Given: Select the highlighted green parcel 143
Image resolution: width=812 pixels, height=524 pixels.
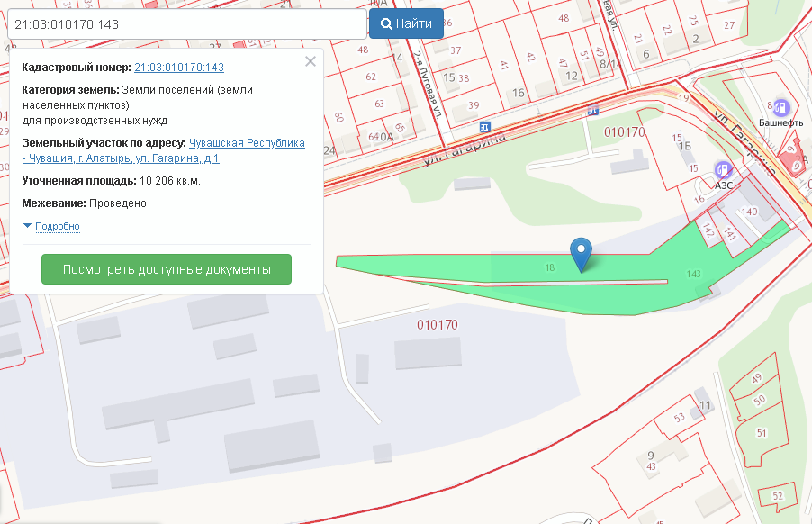Looking at the screenshot, I should [x=693, y=275].
